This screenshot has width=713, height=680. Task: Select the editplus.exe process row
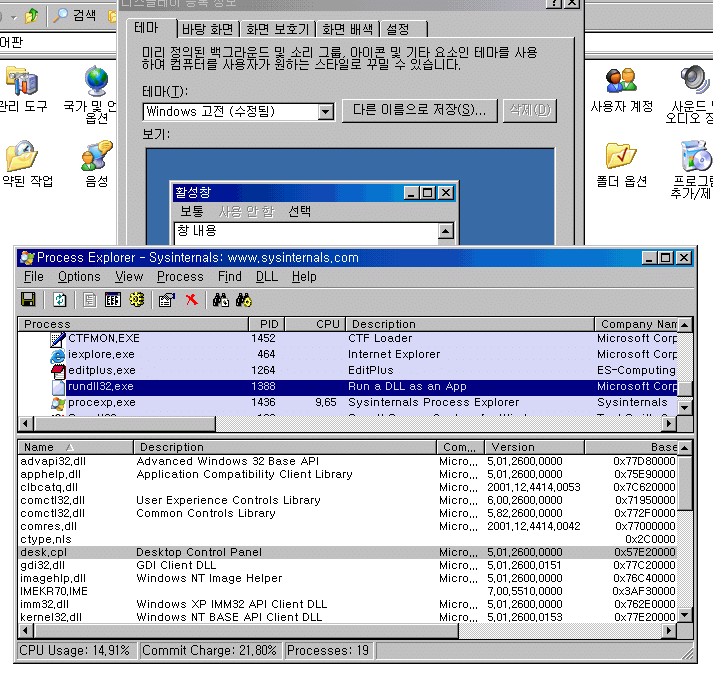coord(347,371)
